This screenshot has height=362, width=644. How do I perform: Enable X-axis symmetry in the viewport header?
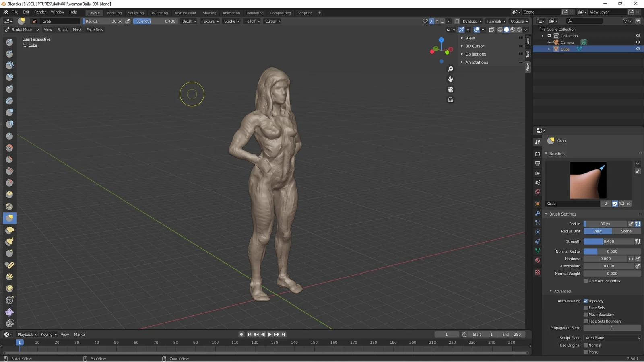pos(431,21)
